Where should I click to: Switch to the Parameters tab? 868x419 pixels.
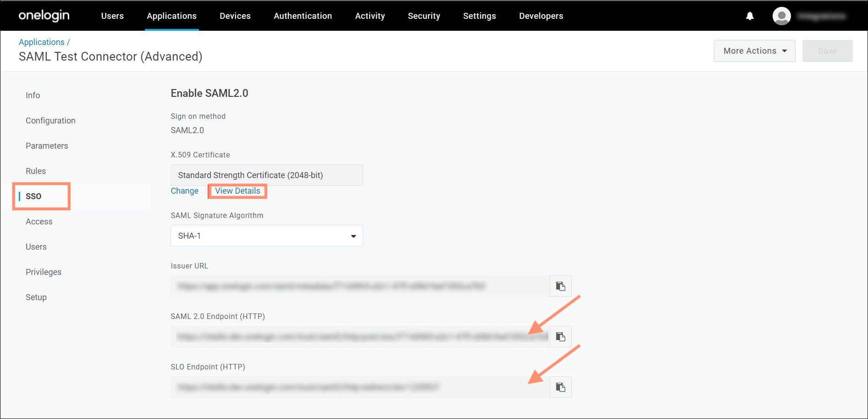[x=47, y=146]
